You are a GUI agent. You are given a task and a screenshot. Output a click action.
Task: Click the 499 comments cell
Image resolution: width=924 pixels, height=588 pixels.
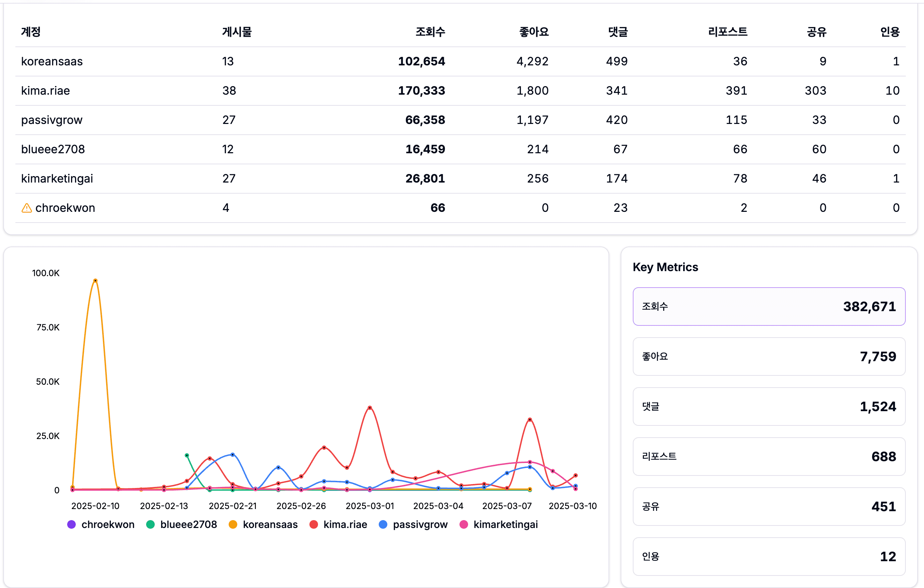(617, 61)
